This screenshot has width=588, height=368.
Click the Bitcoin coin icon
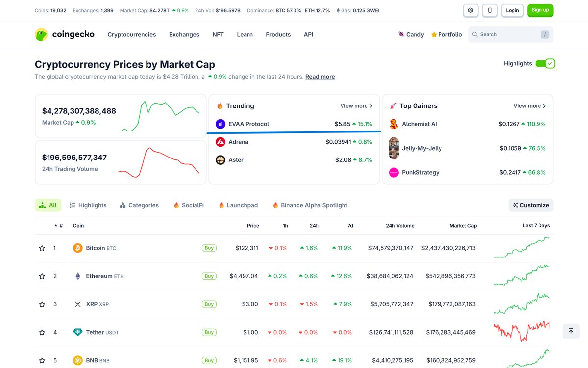(x=77, y=248)
